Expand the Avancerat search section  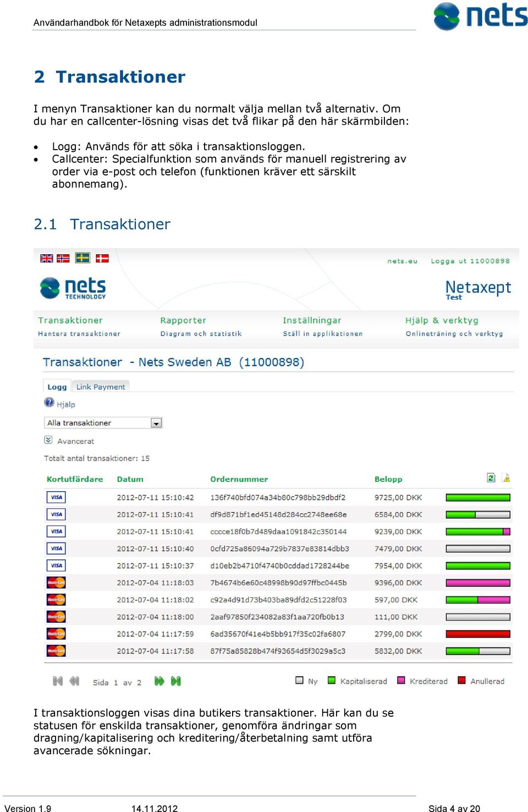(x=69, y=441)
